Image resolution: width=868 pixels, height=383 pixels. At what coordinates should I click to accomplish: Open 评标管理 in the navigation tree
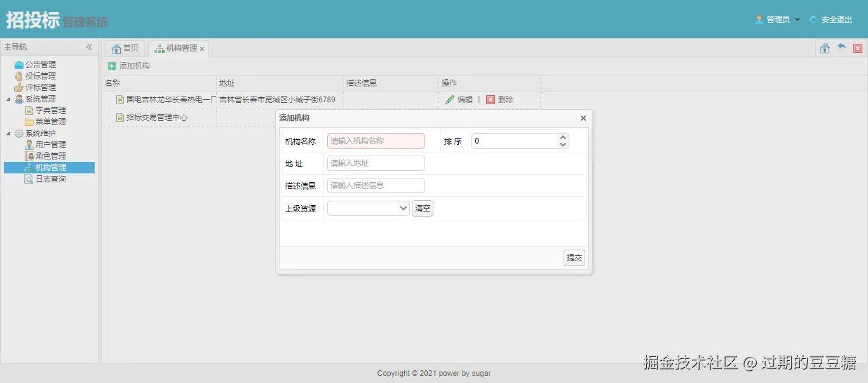(x=41, y=88)
